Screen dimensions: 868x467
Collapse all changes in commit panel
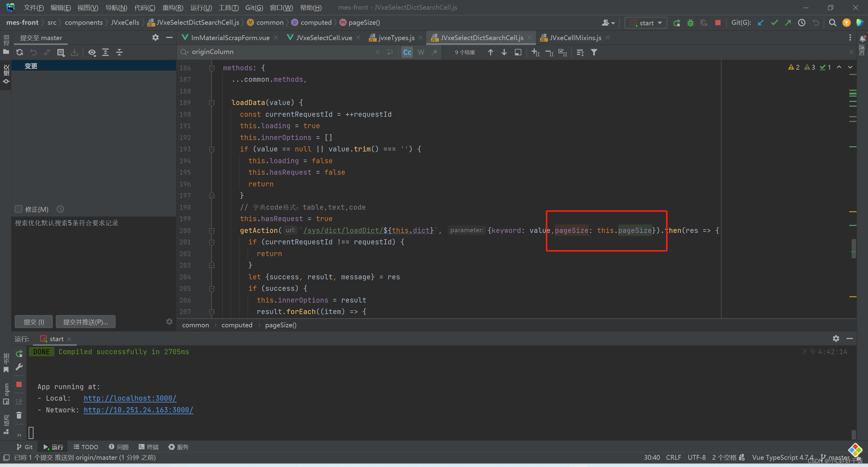pyautogui.click(x=119, y=52)
